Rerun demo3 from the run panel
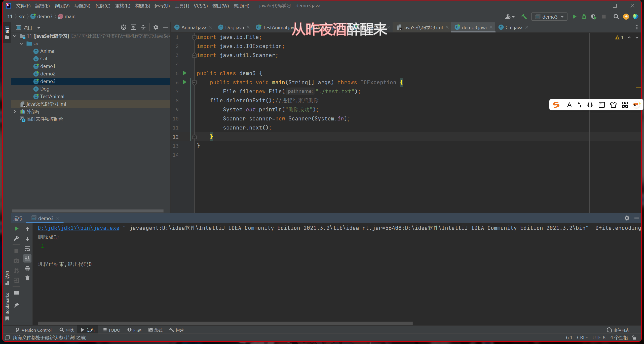The image size is (644, 344). (16, 229)
